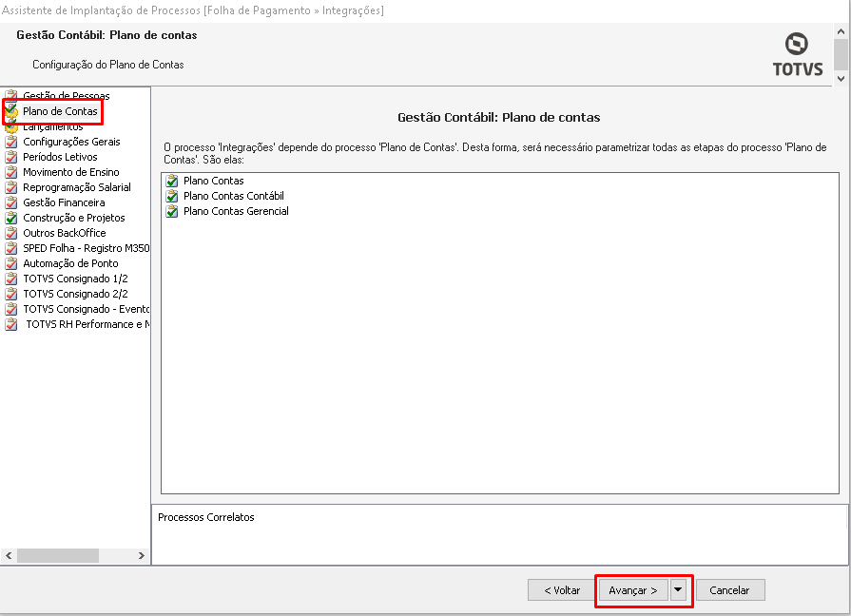Click the icon beside Reprogramação Salarial
The height and width of the screenshot is (616, 851).
point(10,187)
